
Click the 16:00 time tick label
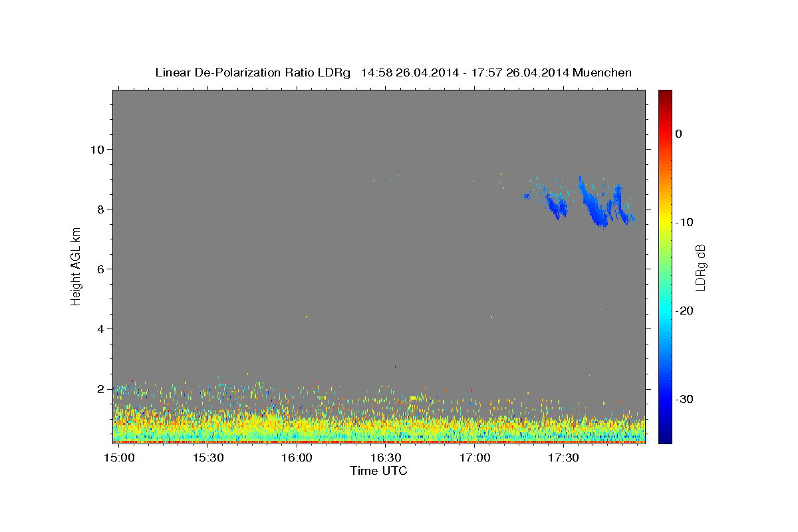pos(297,458)
